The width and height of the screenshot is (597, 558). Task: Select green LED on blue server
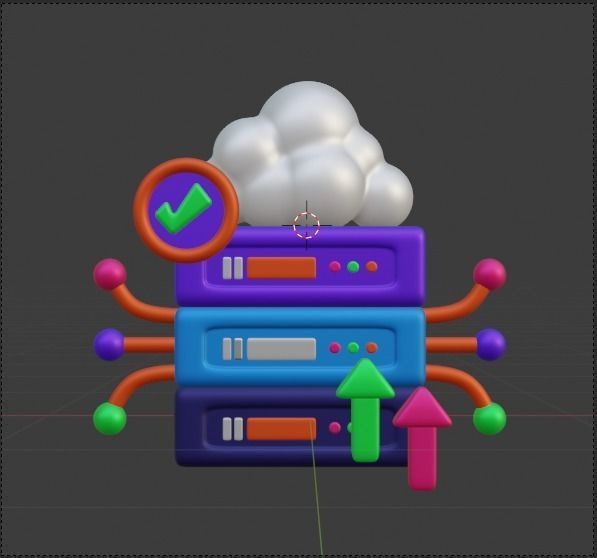(353, 348)
